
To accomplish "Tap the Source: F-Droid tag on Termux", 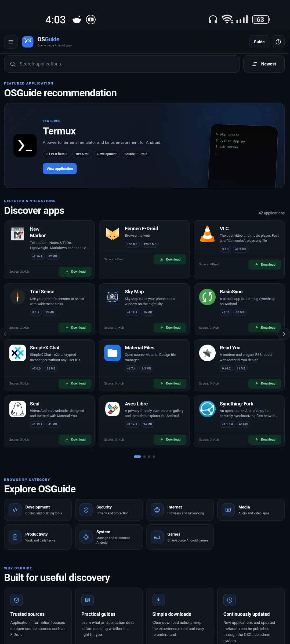I will (136, 154).
